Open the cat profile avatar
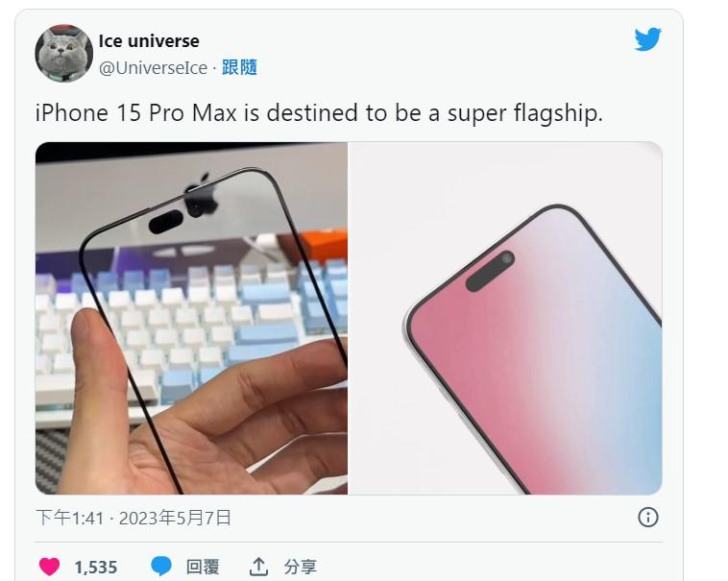This screenshot has width=728, height=581. click(x=64, y=54)
